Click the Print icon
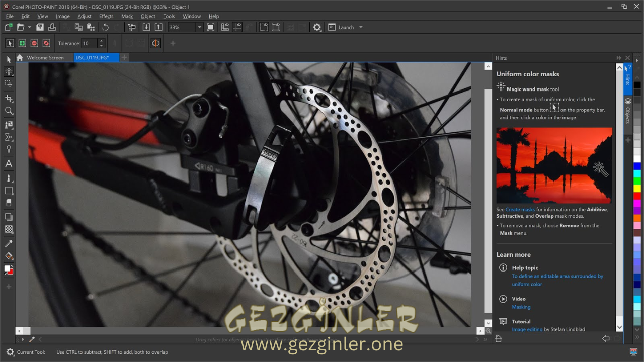Image resolution: width=644 pixels, height=362 pixels. pyautogui.click(x=52, y=27)
